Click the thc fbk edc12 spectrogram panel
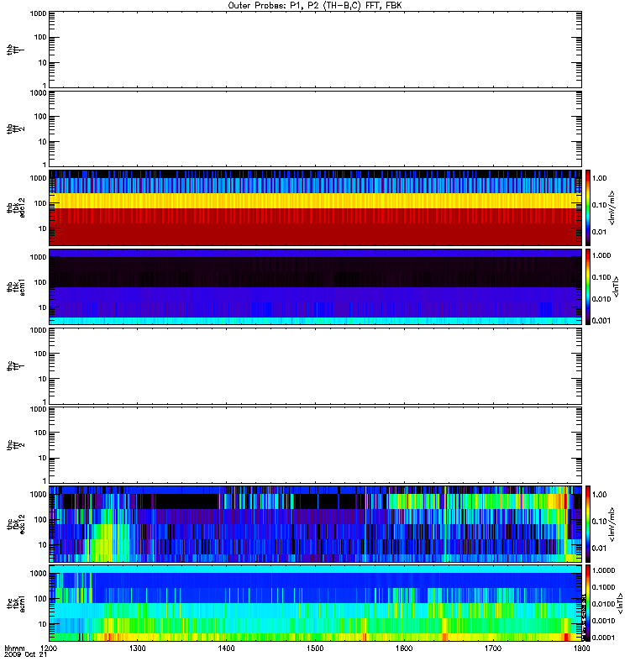This screenshot has width=630, height=672. click(316, 524)
